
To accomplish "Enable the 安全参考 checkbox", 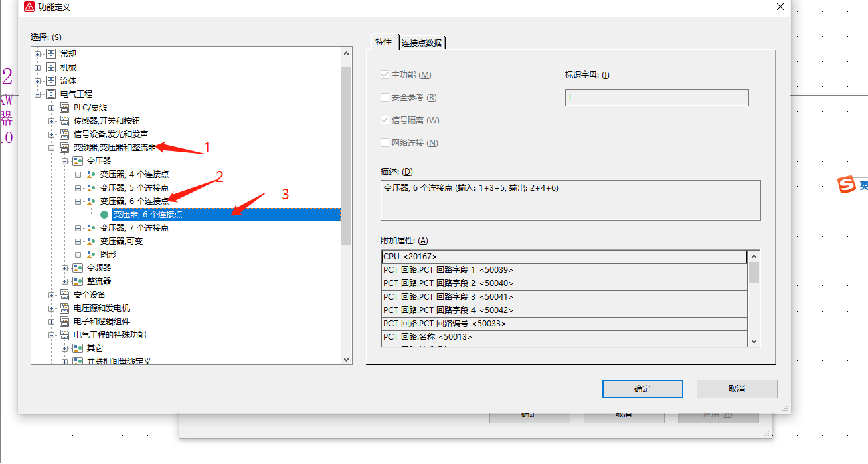I will 385,98.
